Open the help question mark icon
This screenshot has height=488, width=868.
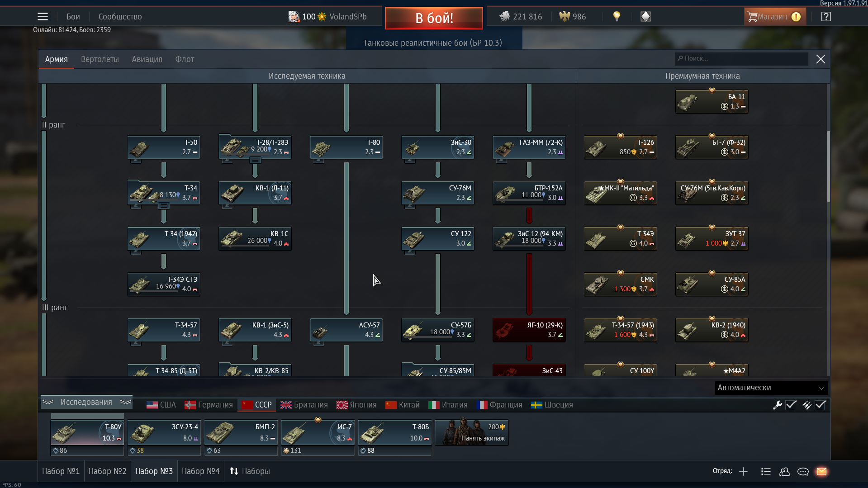826,17
